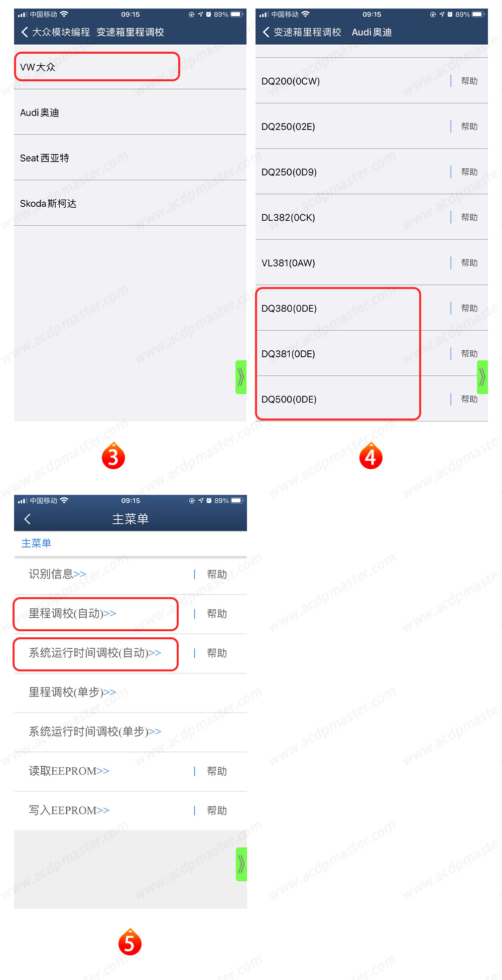
Task: Open help for 写入EEPROM
Action: coord(217,810)
